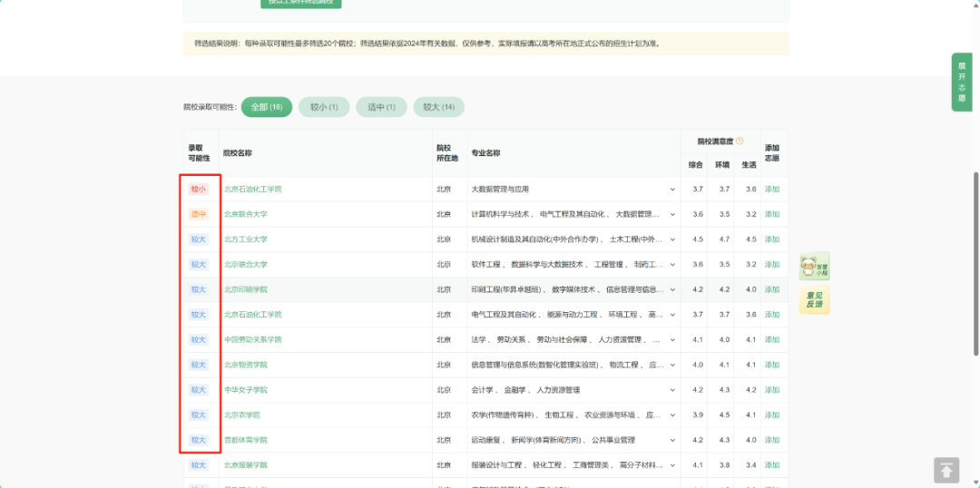Expand majors list for 北方工业大学 row
The height and width of the screenshot is (488, 980).
(672, 239)
